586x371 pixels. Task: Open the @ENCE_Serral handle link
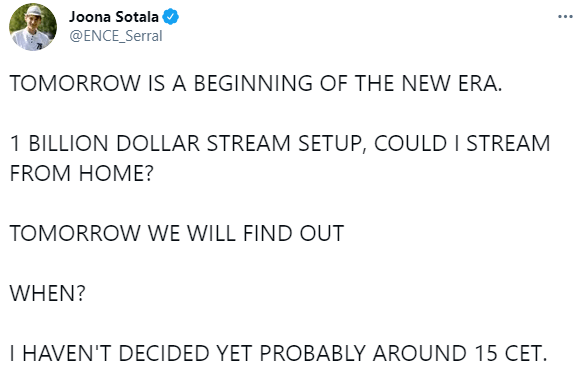[x=116, y=36]
